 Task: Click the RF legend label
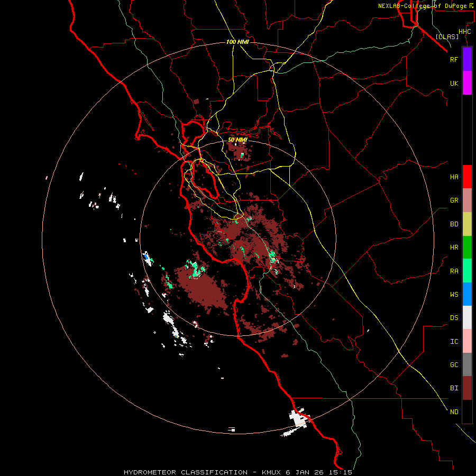pos(454,59)
